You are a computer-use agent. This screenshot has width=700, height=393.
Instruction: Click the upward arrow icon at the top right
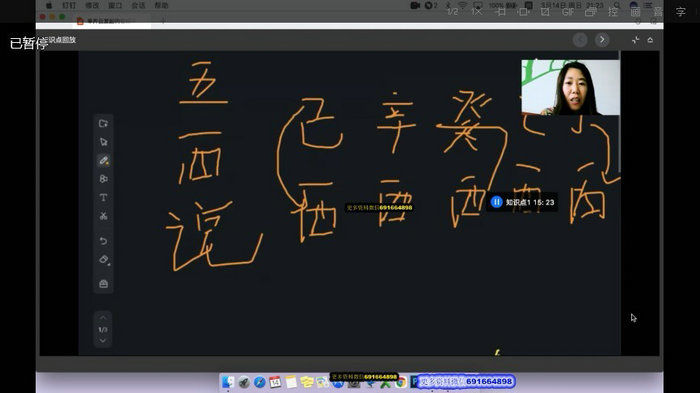650,40
